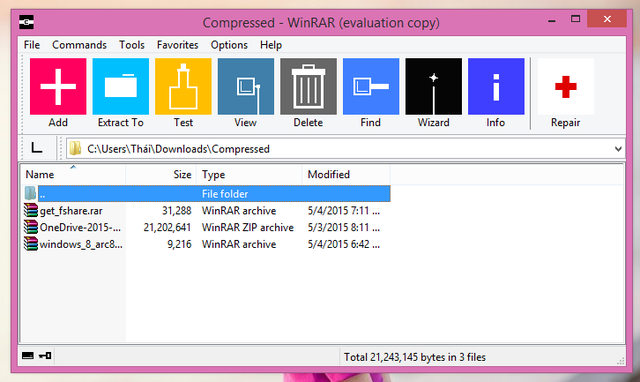640x382 pixels.
Task: Maximize the WinRAR window
Action: click(x=576, y=19)
